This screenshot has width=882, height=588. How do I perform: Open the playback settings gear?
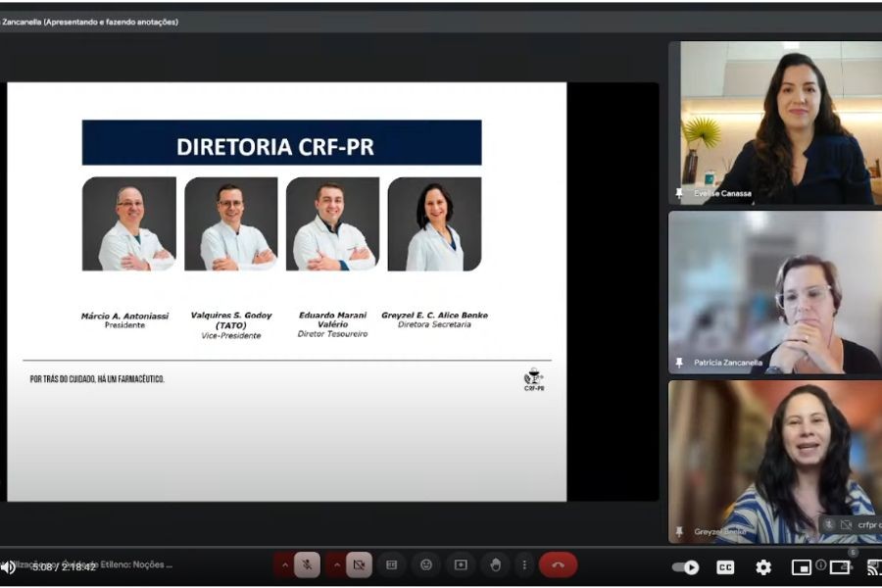click(x=763, y=566)
